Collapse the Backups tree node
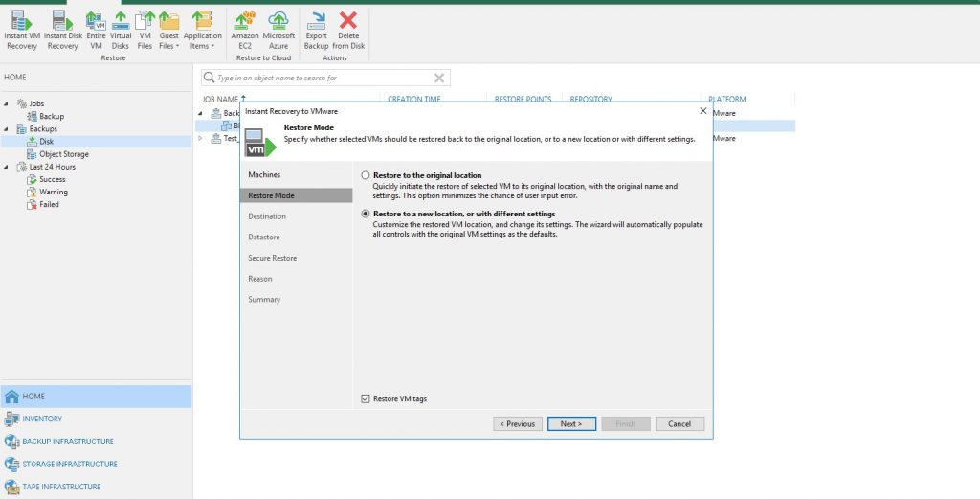 (x=7, y=128)
